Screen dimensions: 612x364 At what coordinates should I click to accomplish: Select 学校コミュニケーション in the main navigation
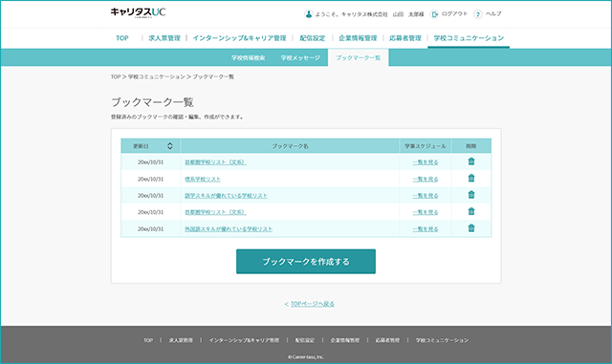(469, 38)
